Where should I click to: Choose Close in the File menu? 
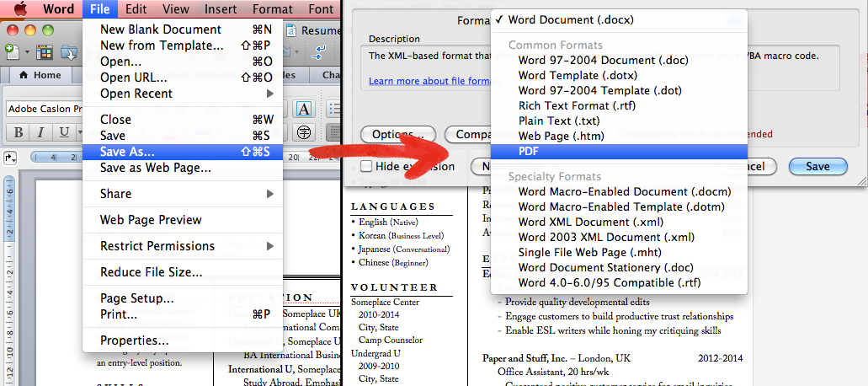[x=183, y=120]
